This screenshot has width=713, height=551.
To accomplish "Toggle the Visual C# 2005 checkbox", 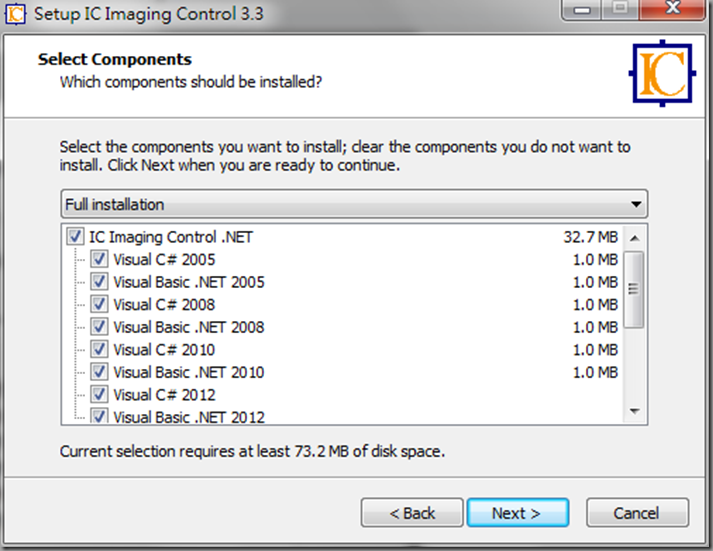I will (99, 259).
